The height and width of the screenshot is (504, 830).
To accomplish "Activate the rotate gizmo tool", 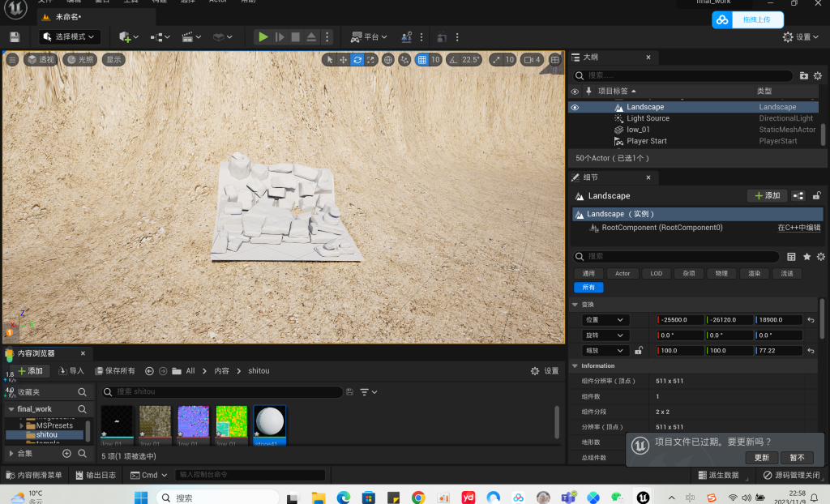I will click(x=357, y=60).
